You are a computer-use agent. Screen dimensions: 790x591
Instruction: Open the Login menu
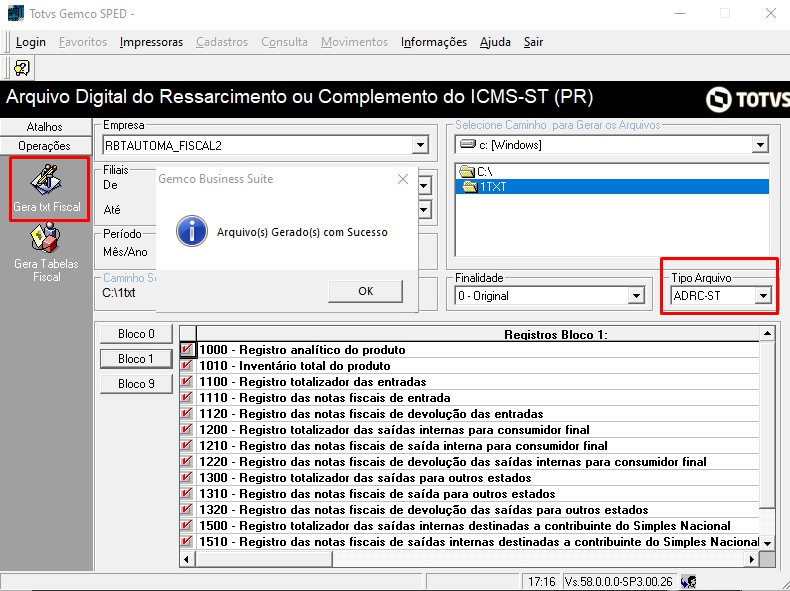click(31, 42)
